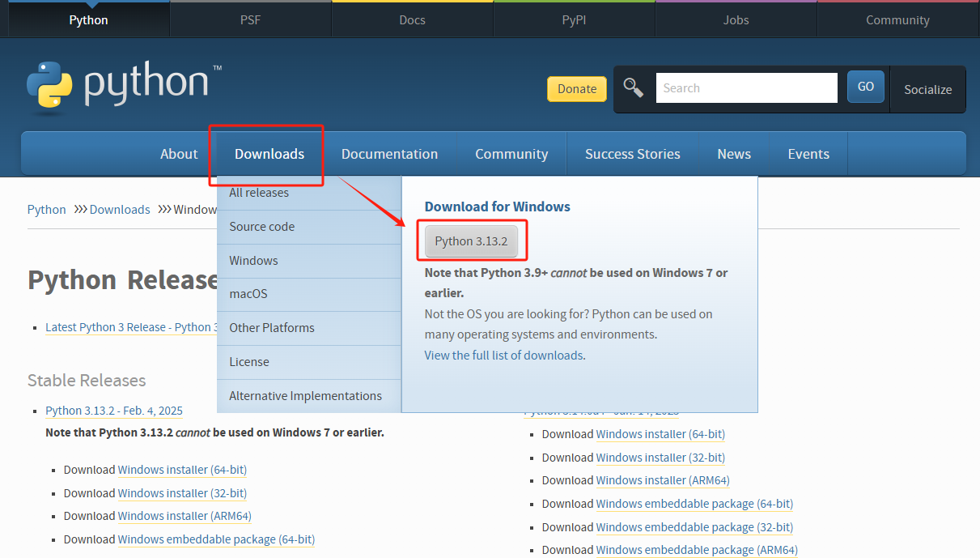Viewport: 980px width, 558px height.
Task: Open the News navigation menu
Action: 734,154
